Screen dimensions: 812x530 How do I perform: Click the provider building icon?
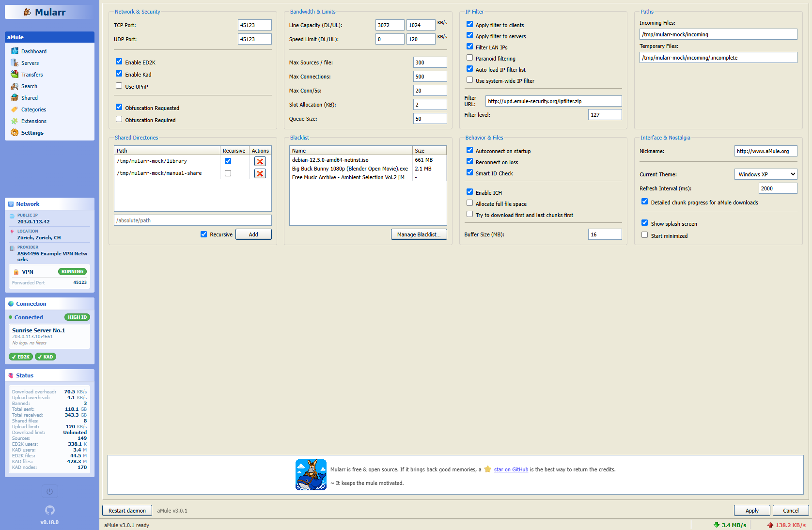(x=12, y=248)
